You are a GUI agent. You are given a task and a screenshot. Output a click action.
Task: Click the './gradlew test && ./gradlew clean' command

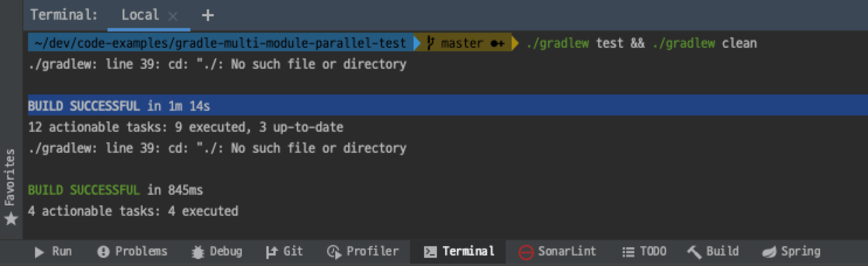(641, 43)
